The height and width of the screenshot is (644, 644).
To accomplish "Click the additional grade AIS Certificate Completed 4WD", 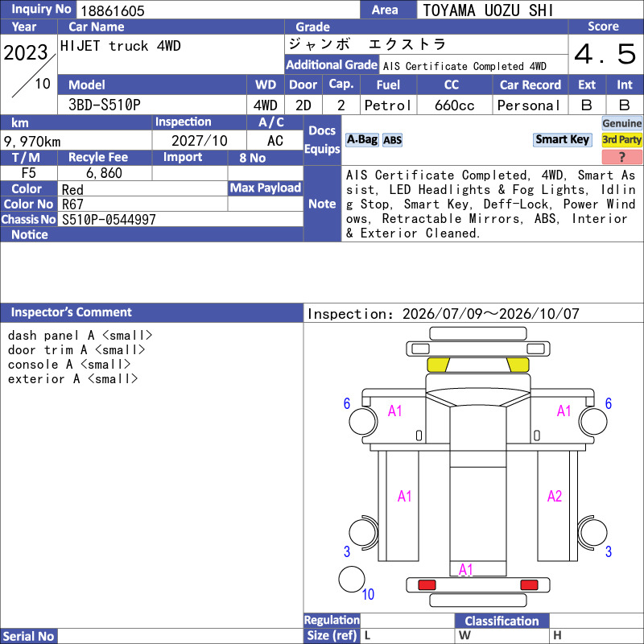I will (x=464, y=66).
